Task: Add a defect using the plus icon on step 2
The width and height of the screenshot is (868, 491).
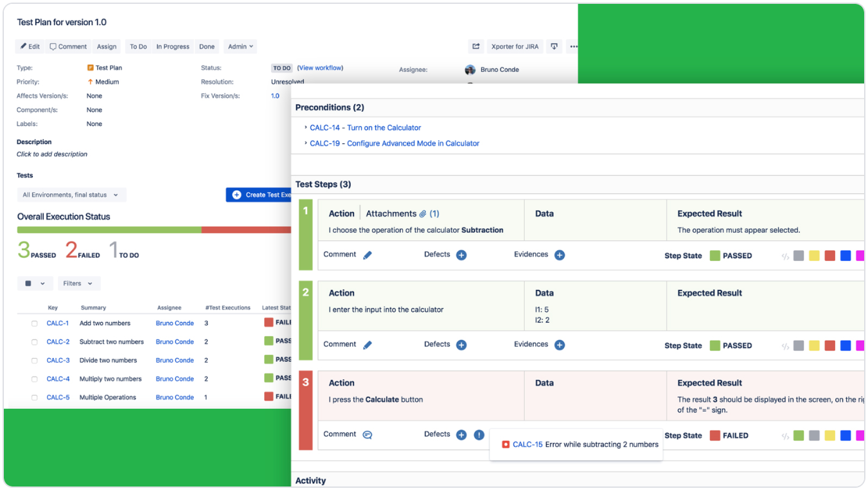Action: 461,344
